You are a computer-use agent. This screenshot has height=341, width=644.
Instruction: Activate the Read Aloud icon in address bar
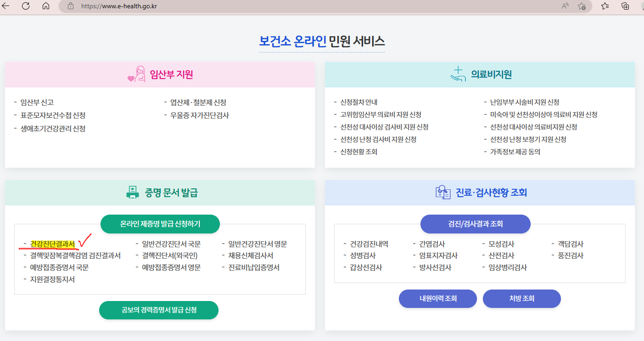pos(565,6)
